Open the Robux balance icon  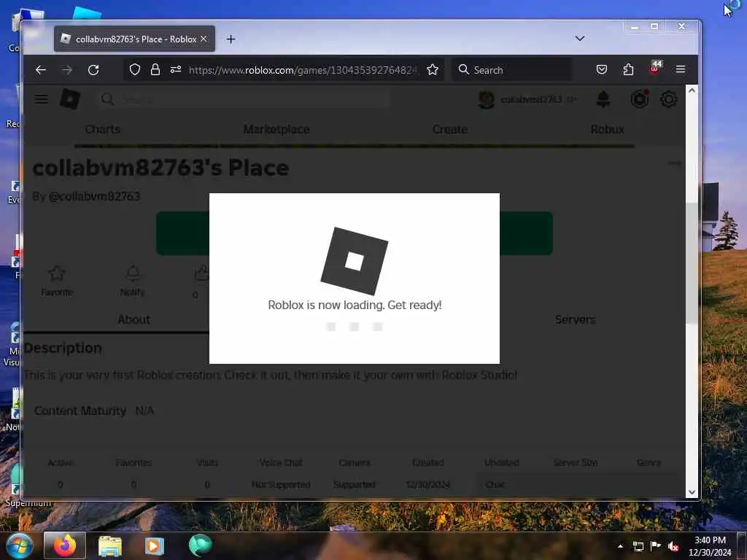[639, 99]
